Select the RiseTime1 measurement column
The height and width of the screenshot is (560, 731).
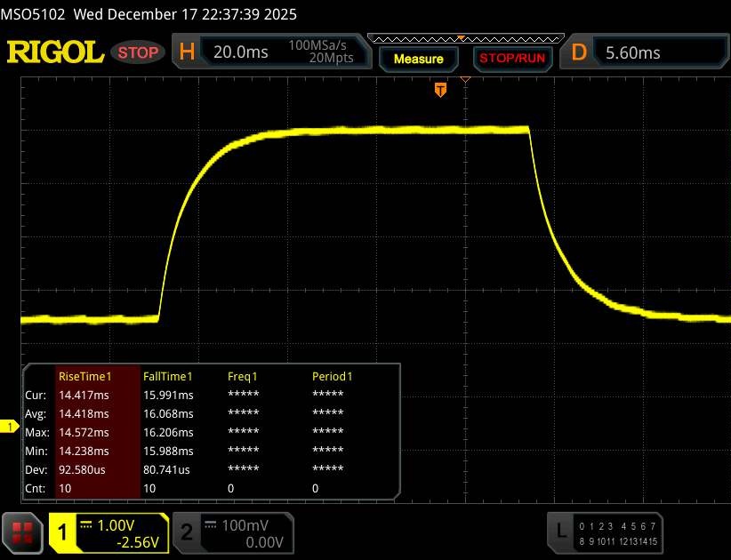(82, 376)
